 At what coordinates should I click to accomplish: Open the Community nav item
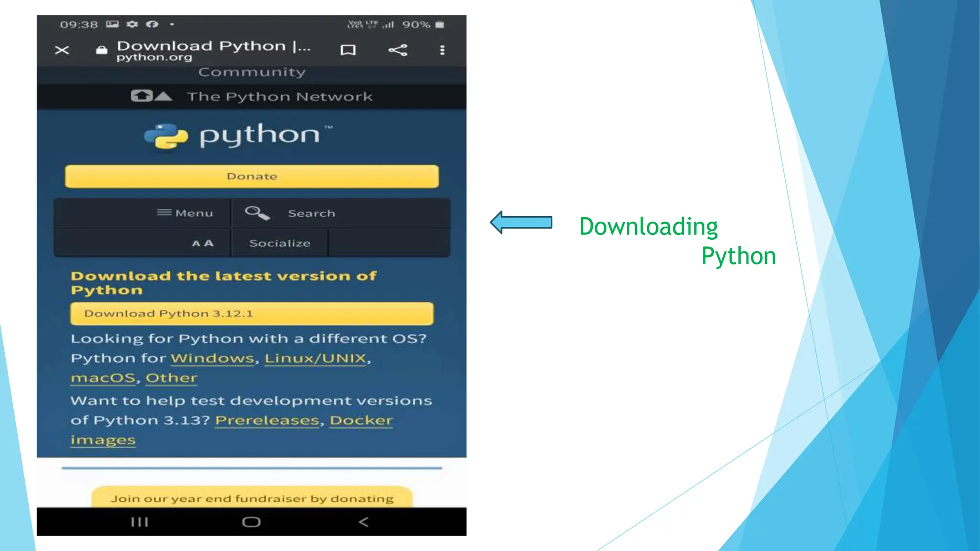coord(252,72)
